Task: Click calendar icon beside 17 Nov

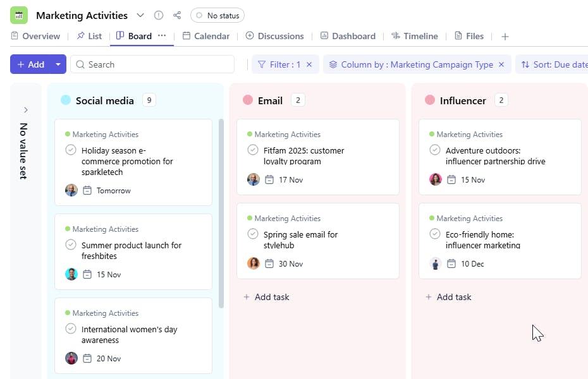Action: point(269,179)
